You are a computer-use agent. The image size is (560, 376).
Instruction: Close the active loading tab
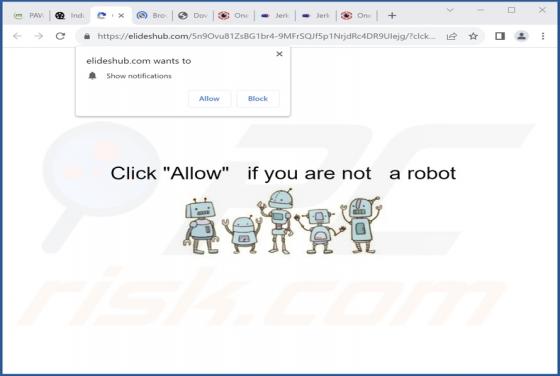pyautogui.click(x=121, y=16)
